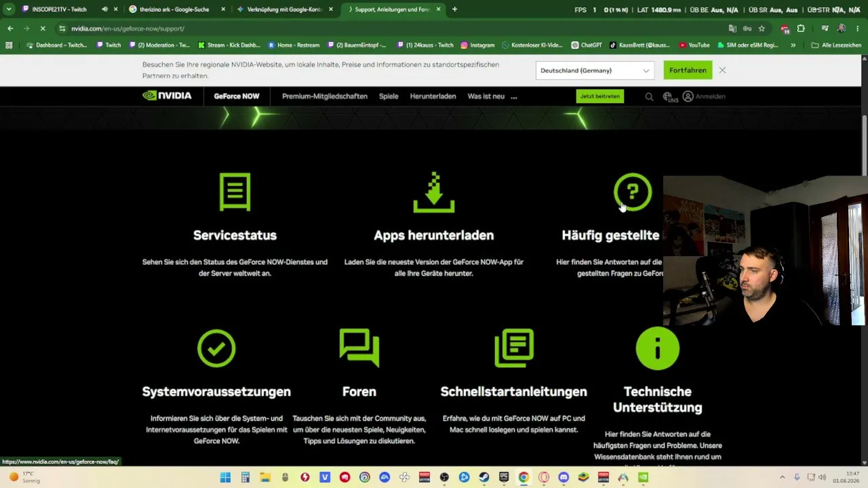Open File Explorer from the taskbar

[265, 477]
